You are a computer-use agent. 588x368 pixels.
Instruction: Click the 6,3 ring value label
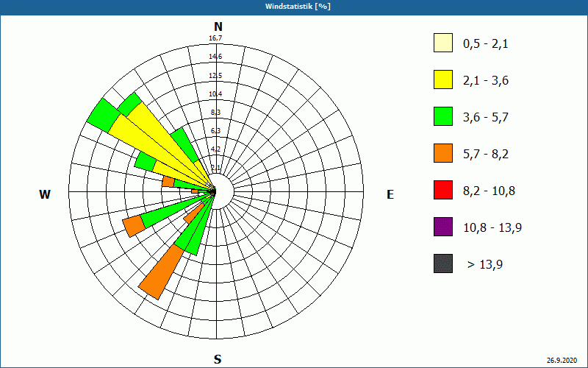click(x=215, y=131)
